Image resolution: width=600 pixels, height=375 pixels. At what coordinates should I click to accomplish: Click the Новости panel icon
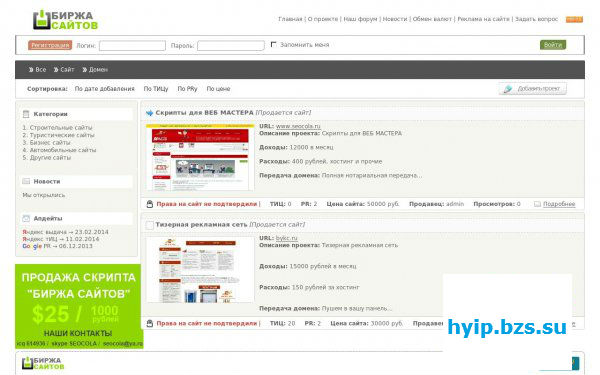pyautogui.click(x=26, y=181)
